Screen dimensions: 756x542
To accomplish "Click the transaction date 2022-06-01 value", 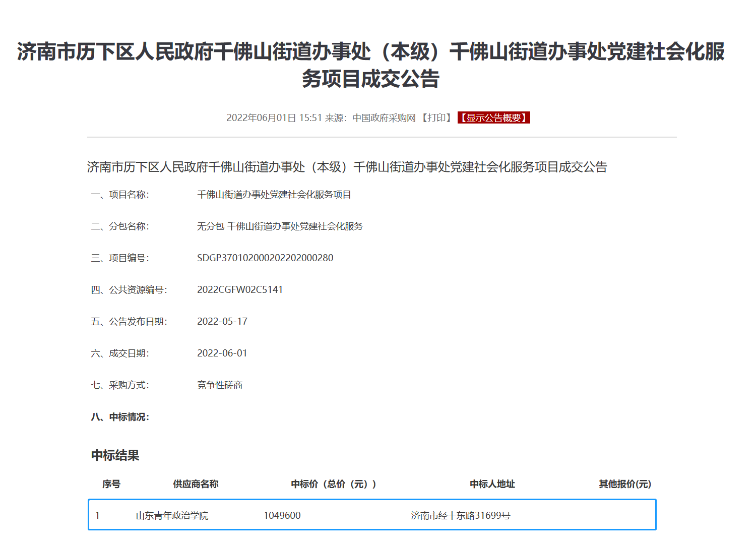I will pyautogui.click(x=222, y=353).
